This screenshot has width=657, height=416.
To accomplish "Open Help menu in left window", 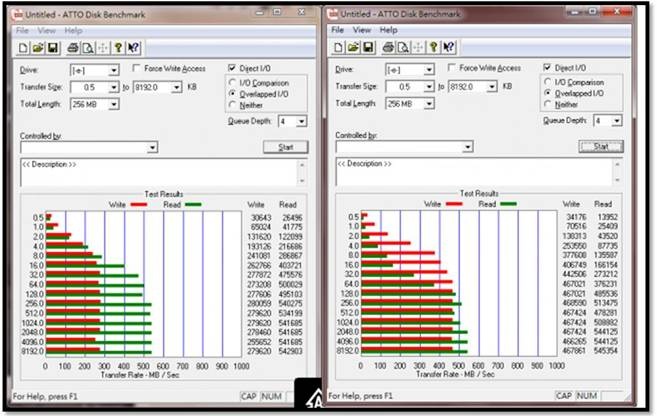I will point(73,31).
